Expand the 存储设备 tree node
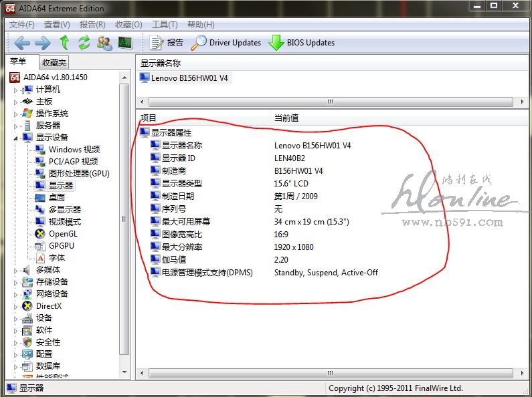Viewport: 532px width, 397px height. click(15, 283)
